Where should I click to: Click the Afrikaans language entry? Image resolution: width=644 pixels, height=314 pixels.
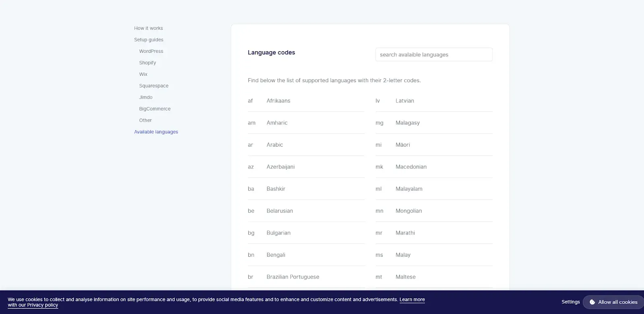click(278, 101)
